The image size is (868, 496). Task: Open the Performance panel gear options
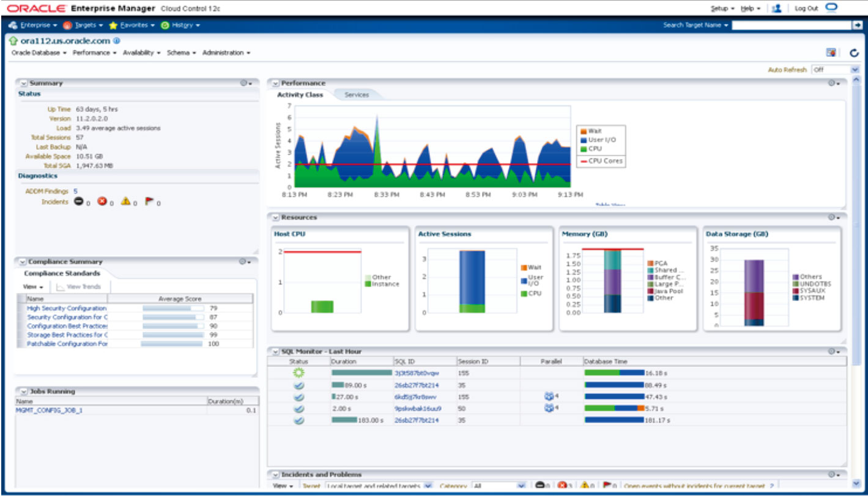point(834,83)
